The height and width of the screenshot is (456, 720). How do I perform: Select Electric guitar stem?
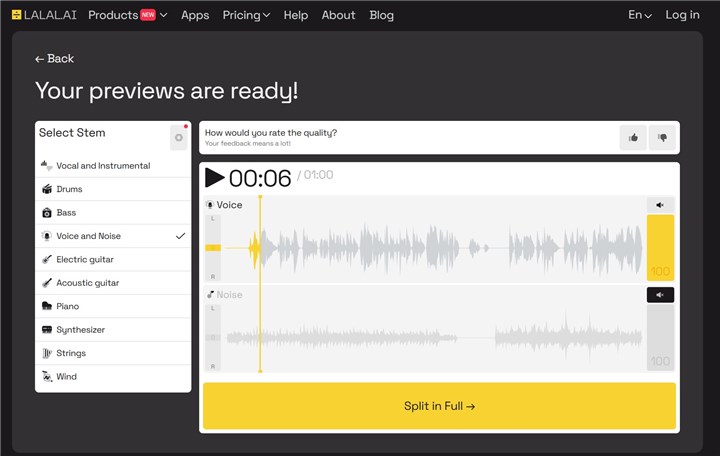click(113, 259)
